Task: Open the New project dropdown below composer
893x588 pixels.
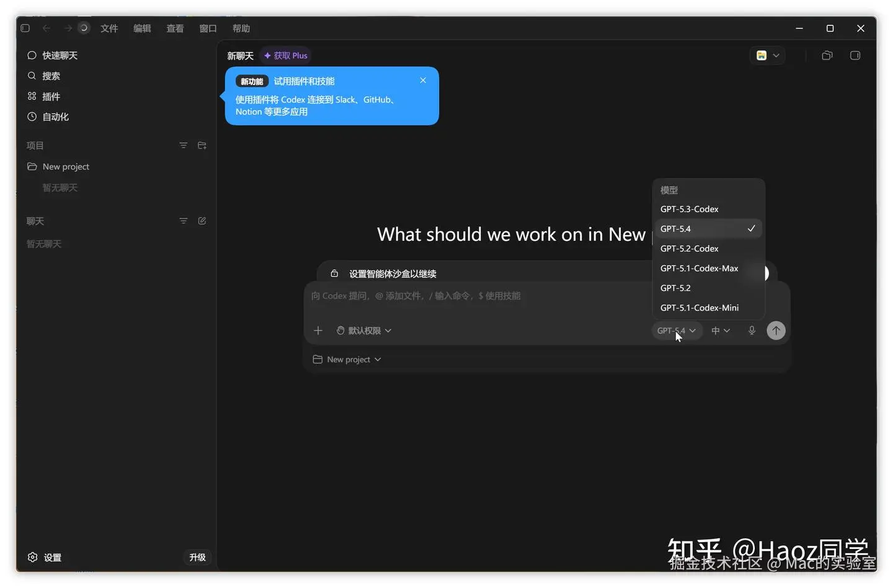Action: click(347, 360)
